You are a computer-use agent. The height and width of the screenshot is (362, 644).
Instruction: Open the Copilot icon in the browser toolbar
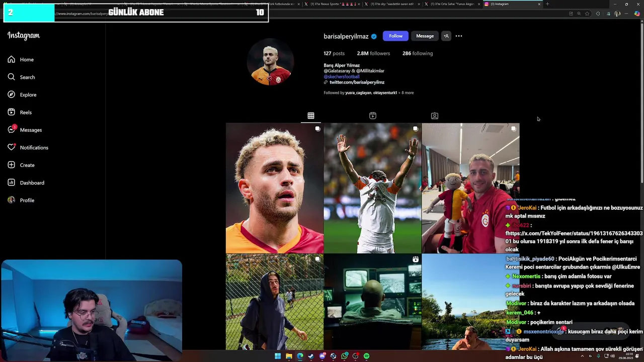[x=637, y=14]
